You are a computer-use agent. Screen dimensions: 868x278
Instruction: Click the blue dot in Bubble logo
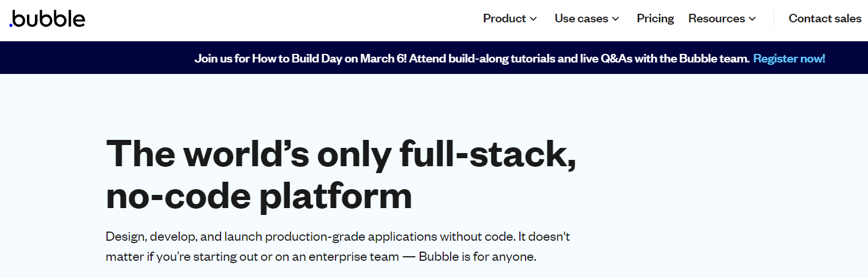[11, 25]
